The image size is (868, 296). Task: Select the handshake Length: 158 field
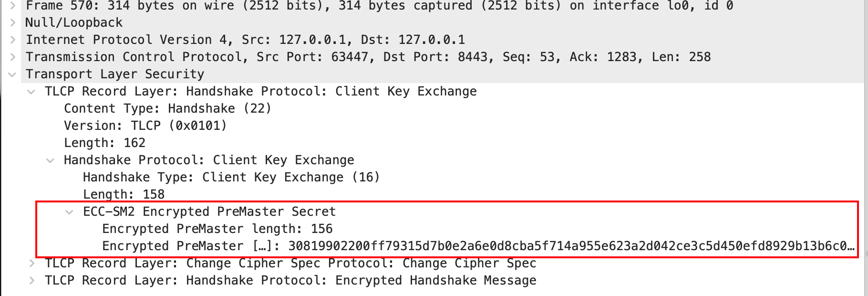click(x=124, y=194)
